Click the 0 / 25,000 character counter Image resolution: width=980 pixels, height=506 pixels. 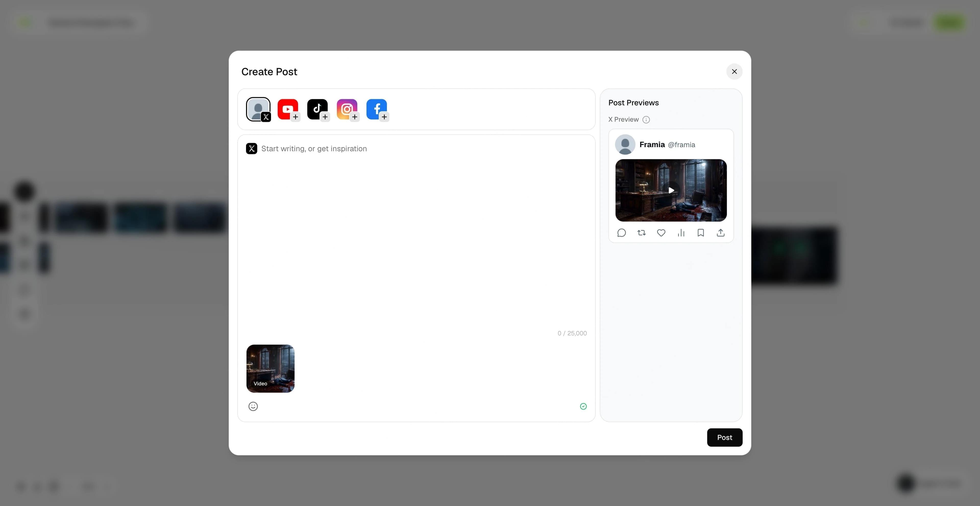click(572, 333)
